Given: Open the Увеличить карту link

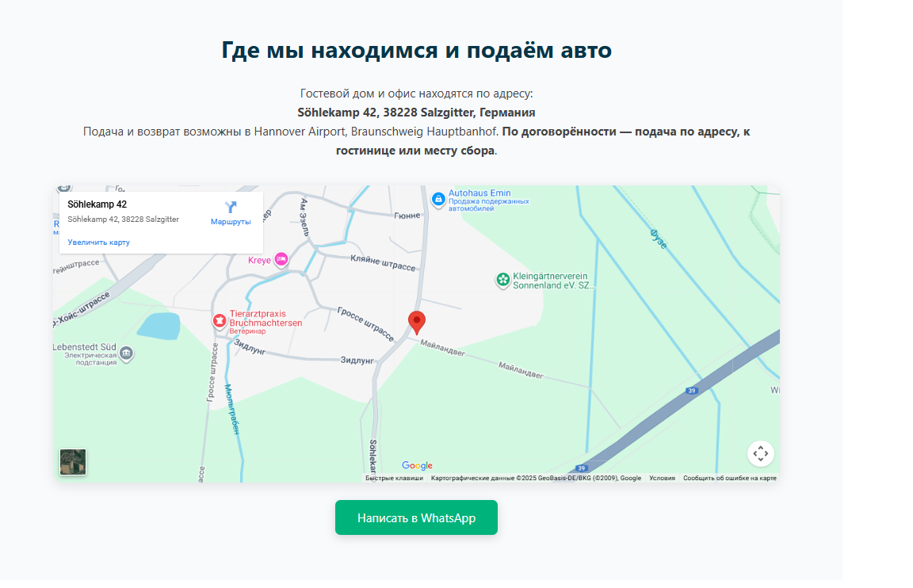Looking at the screenshot, I should pyautogui.click(x=98, y=242).
